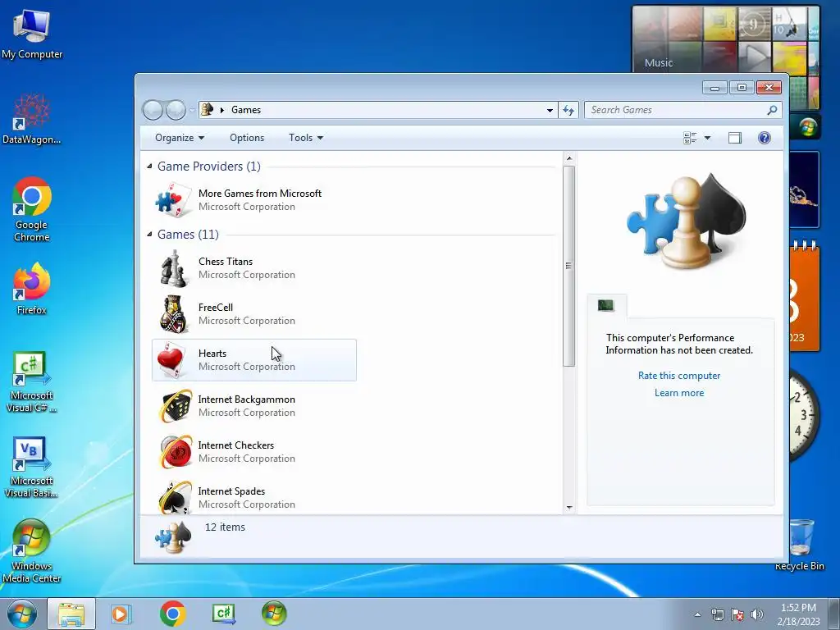Screen dimensions: 840x630
Task: Open My Computer desktop icon
Action: [x=32, y=33]
